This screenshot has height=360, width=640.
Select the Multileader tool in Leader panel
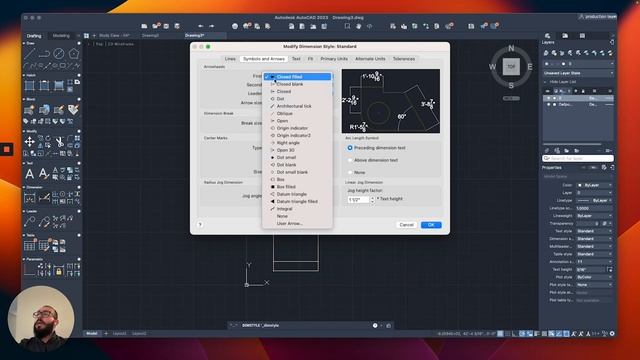point(29,222)
